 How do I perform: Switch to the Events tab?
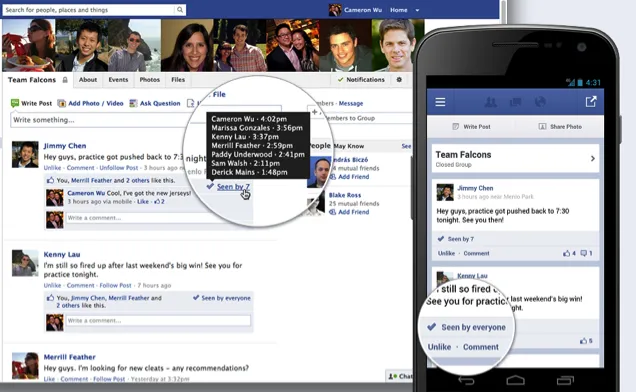coord(118,80)
